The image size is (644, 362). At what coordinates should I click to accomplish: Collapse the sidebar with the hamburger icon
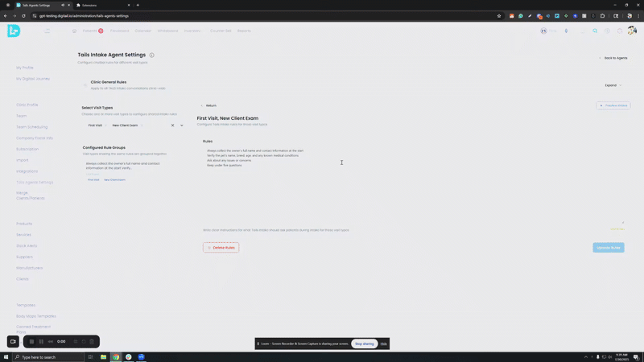[x=47, y=31]
